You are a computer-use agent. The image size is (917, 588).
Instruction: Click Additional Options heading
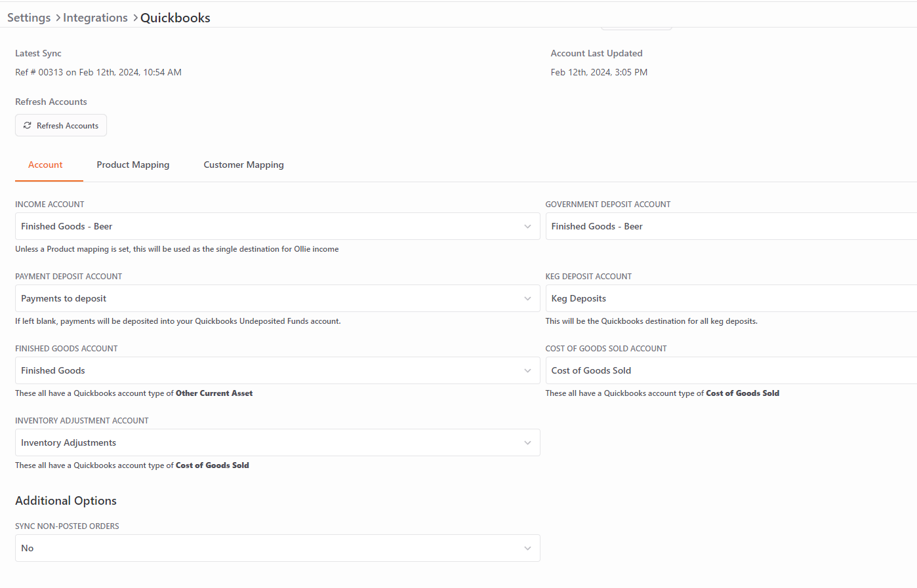[x=66, y=501]
